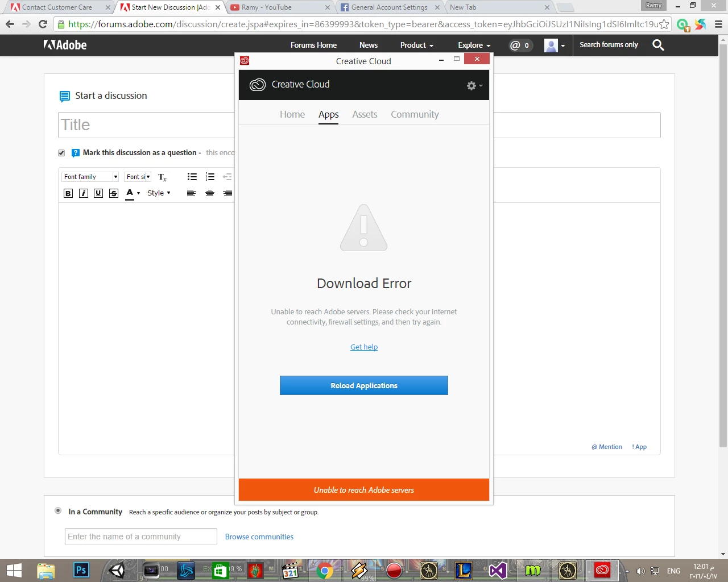The image size is (728, 582).
Task: Click the Reload Applications button
Action: [x=364, y=385]
